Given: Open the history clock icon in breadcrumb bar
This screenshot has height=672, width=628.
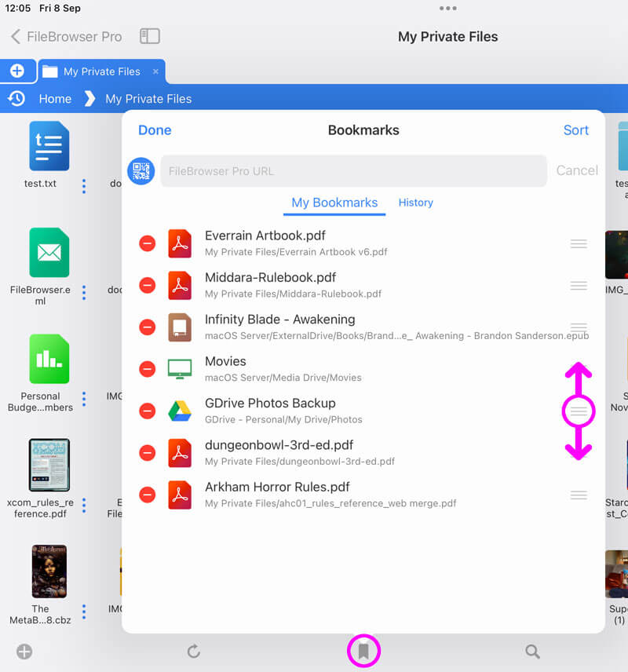Looking at the screenshot, I should [16, 99].
